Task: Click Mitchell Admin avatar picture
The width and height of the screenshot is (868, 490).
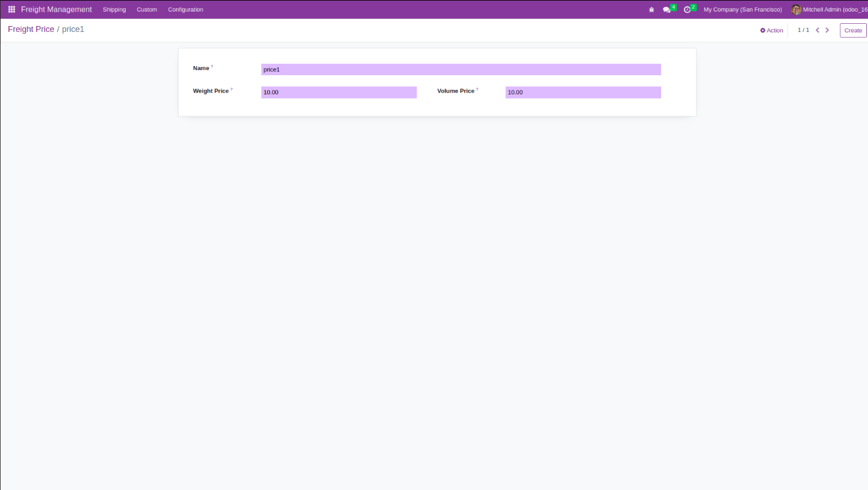Action: [x=796, y=9]
